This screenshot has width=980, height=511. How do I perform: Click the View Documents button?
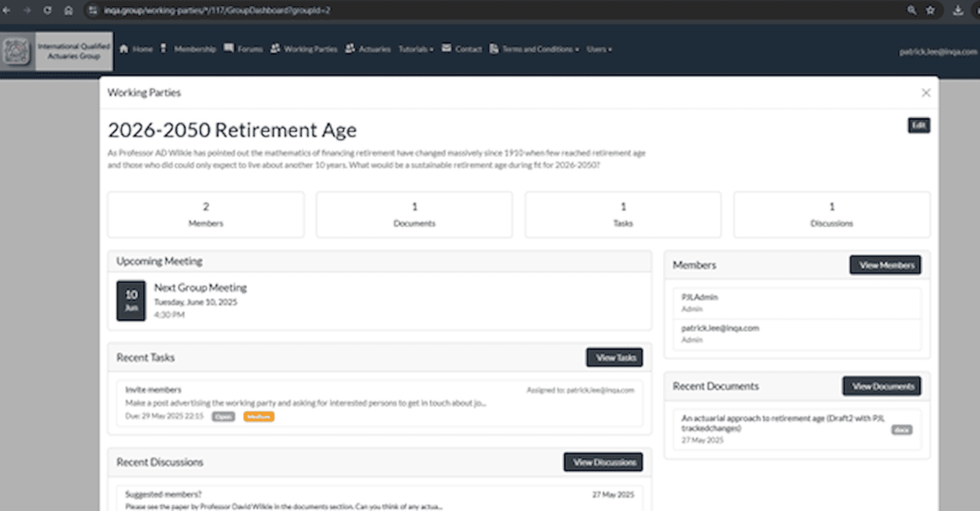[881, 386]
